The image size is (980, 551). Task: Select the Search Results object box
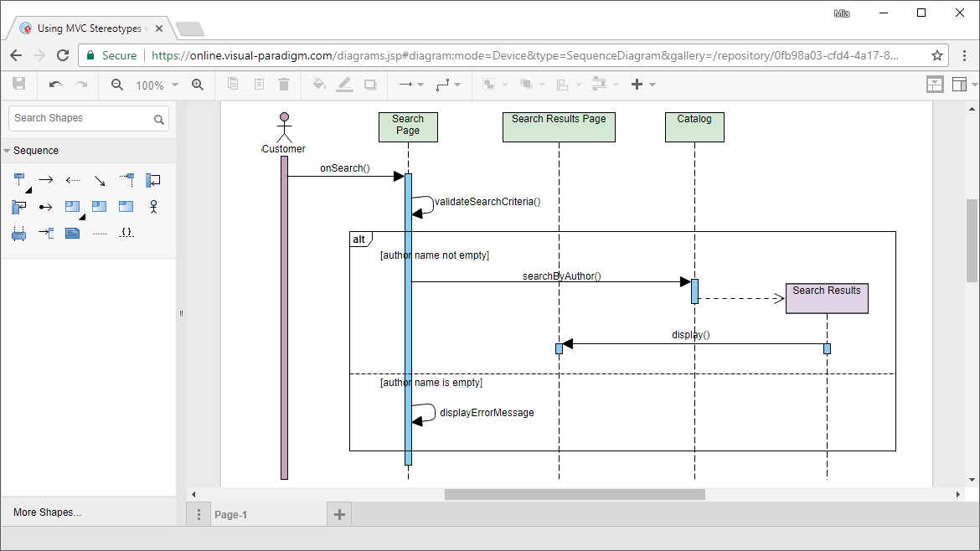827,298
